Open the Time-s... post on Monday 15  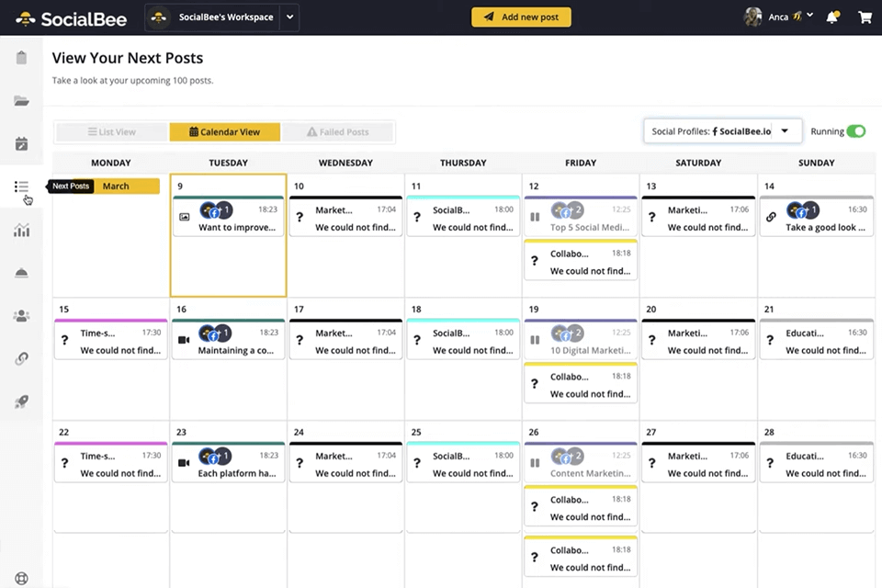tap(111, 340)
